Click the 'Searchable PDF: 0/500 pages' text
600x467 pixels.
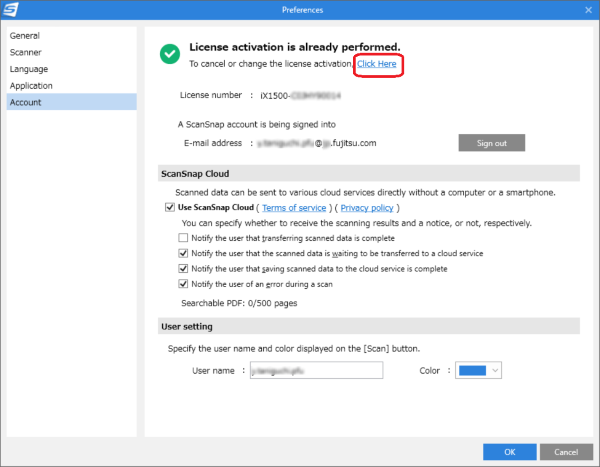(x=239, y=303)
